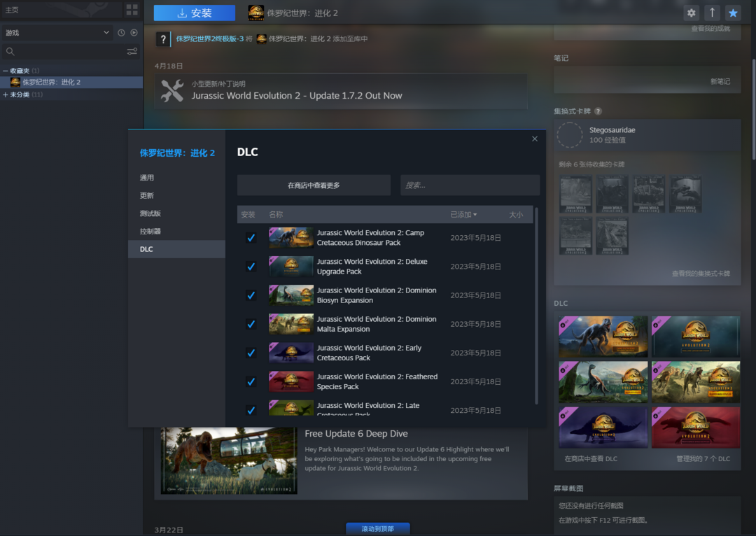This screenshot has height=536, width=756.
Task: Open game settings gear icon
Action: tap(692, 13)
